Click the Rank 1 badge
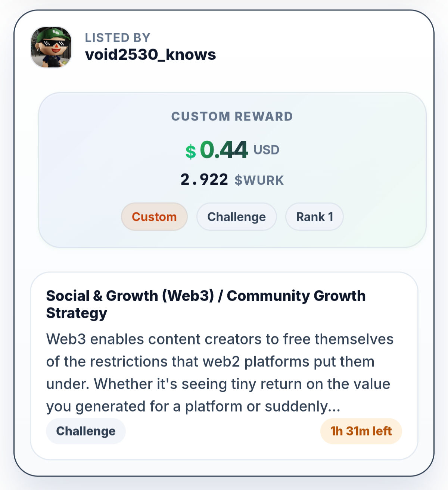This screenshot has height=490, width=448. coord(314,217)
